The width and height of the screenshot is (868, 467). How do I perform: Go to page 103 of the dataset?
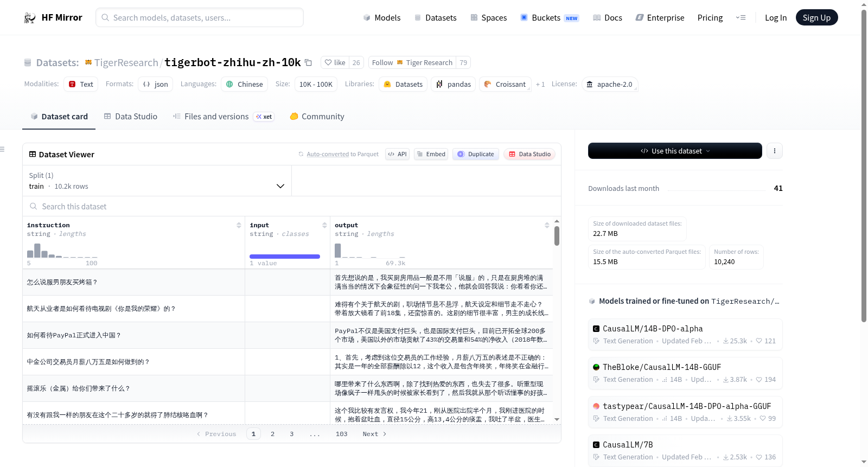coord(341,434)
